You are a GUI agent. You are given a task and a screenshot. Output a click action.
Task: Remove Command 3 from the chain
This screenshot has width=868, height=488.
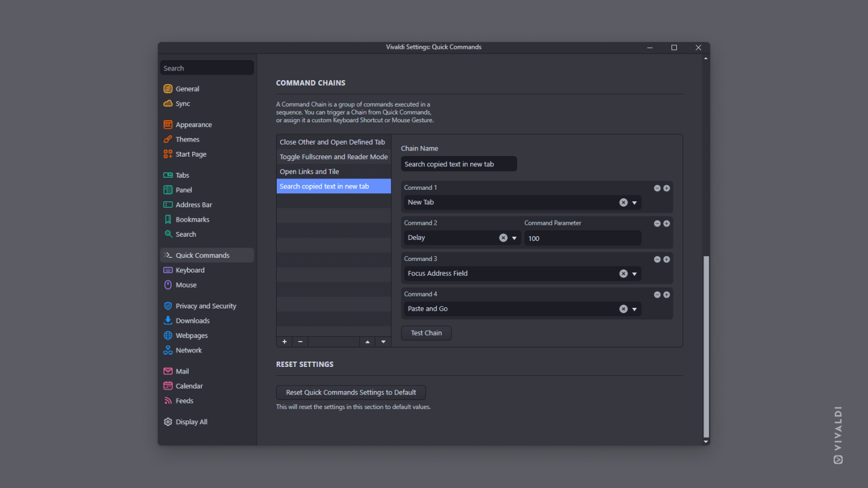pyautogui.click(x=657, y=259)
